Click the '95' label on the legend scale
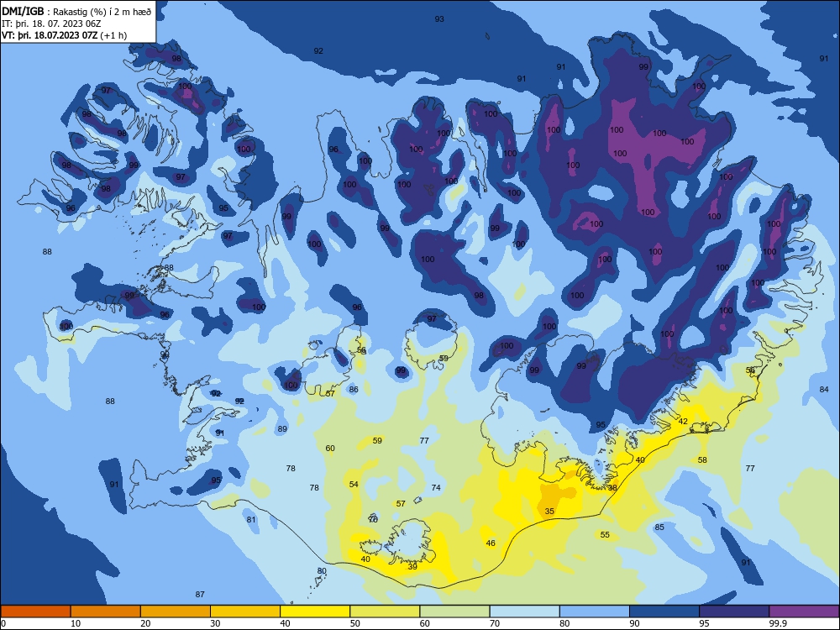The height and width of the screenshot is (630, 840). tap(704, 623)
